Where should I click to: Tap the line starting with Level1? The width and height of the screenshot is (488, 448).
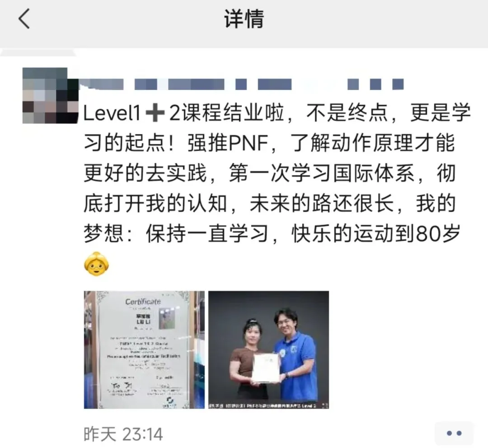(277, 113)
